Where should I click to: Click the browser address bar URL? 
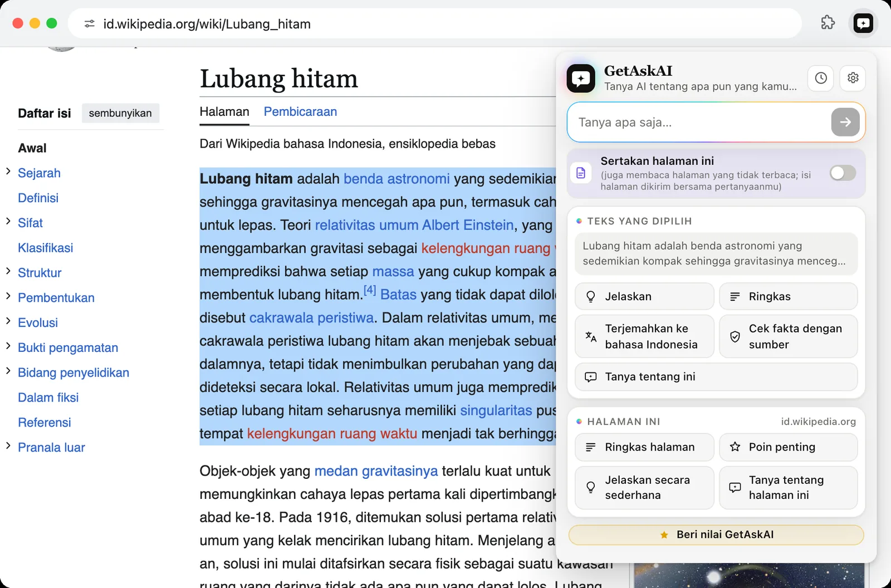coord(207,24)
